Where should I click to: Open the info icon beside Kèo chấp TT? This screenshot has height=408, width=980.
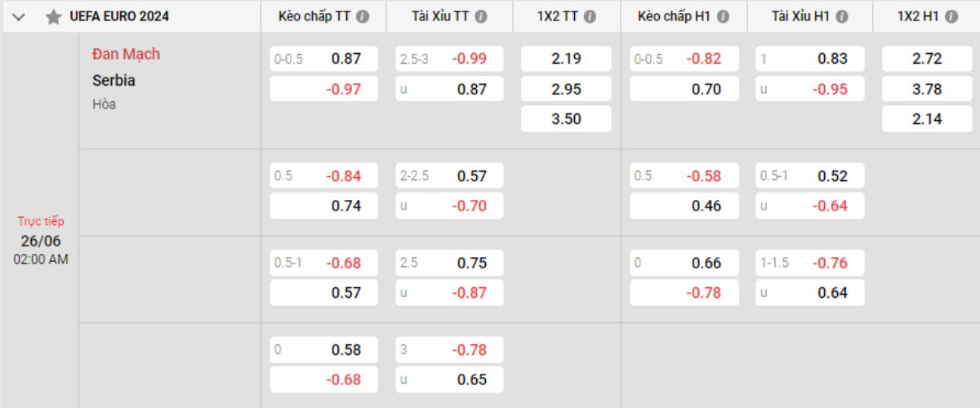click(x=362, y=16)
